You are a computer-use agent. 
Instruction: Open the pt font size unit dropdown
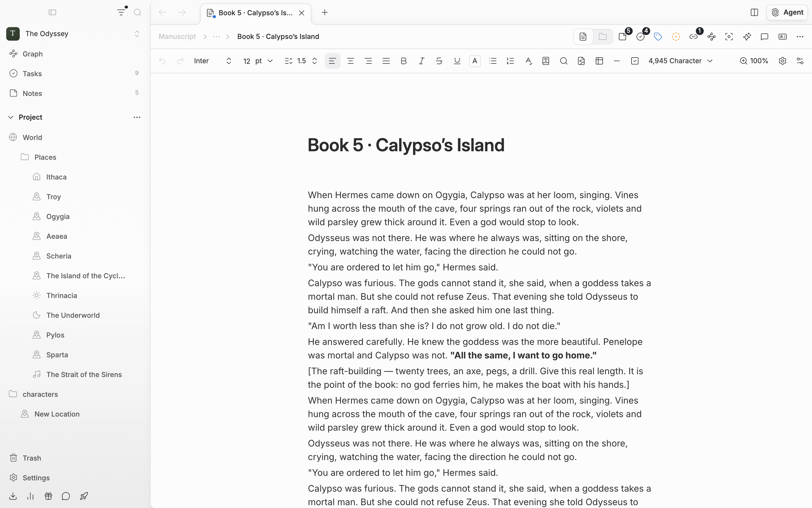264,61
